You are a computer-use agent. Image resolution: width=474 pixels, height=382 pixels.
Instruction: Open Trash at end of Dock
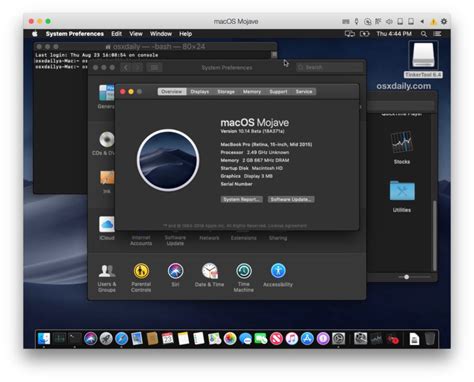point(430,339)
